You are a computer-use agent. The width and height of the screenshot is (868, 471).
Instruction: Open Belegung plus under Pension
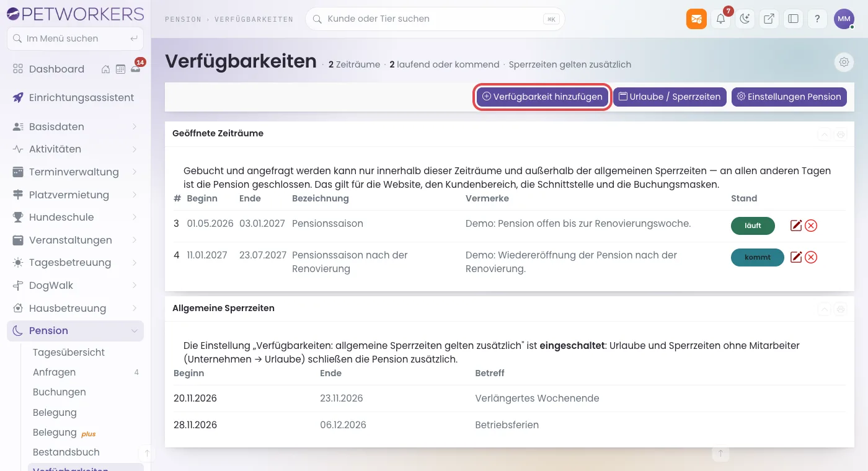click(x=64, y=432)
